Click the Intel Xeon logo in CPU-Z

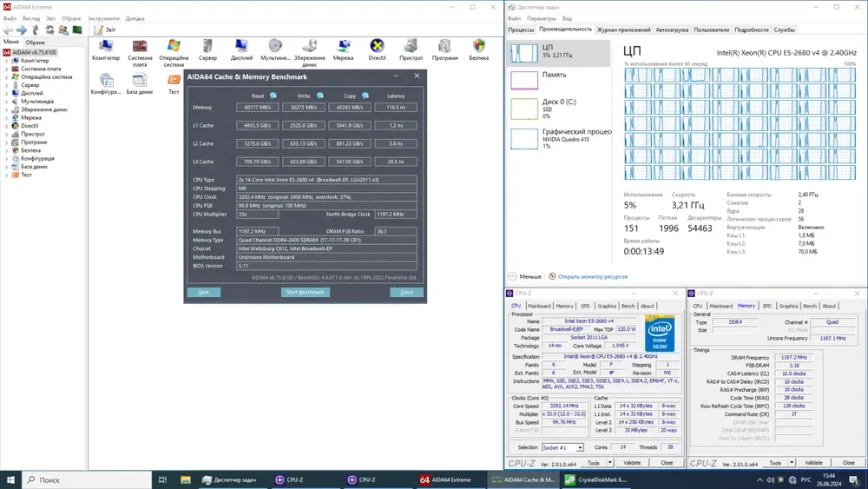tap(660, 335)
